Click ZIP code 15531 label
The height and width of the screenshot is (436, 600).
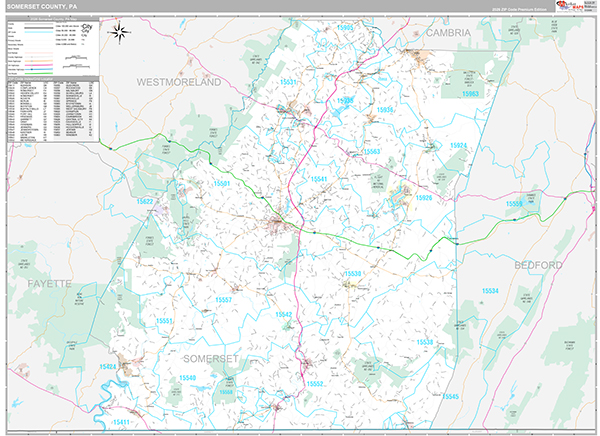click(288, 82)
